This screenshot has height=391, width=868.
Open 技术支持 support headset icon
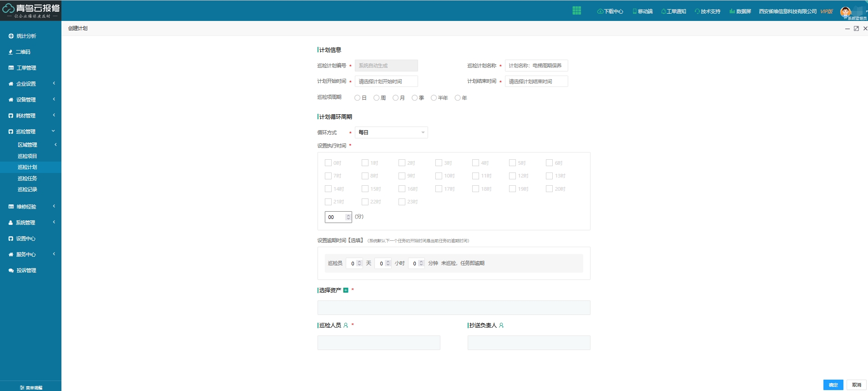707,11
